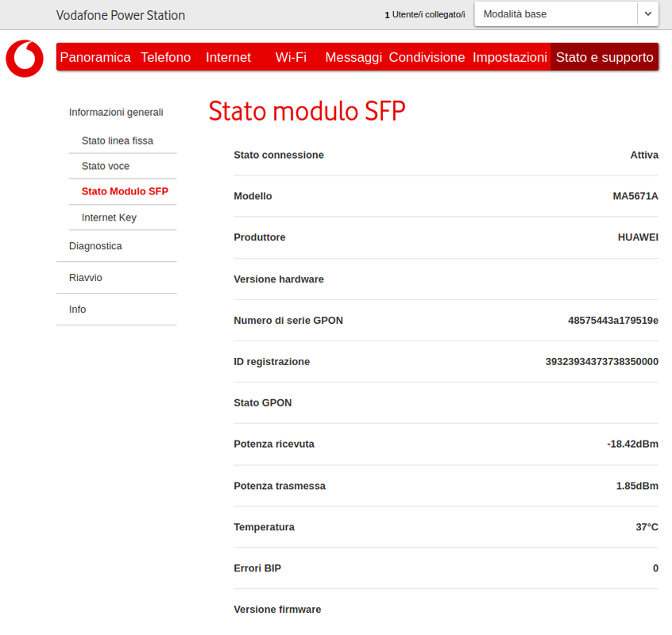The image size is (672, 635).
Task: Open the Telefono tab
Action: coord(165,57)
